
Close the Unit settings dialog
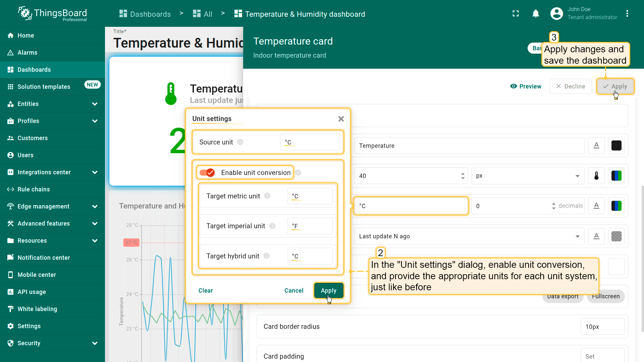tap(341, 119)
